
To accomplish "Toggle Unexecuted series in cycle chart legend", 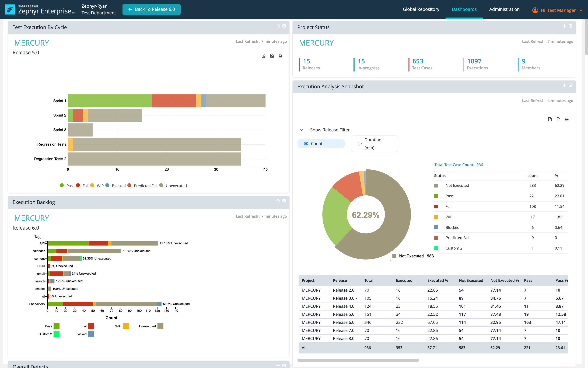I will [x=173, y=186].
